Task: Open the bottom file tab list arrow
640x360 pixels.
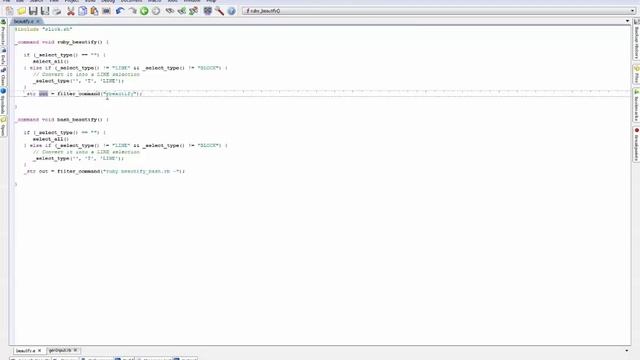Action: (627, 351)
